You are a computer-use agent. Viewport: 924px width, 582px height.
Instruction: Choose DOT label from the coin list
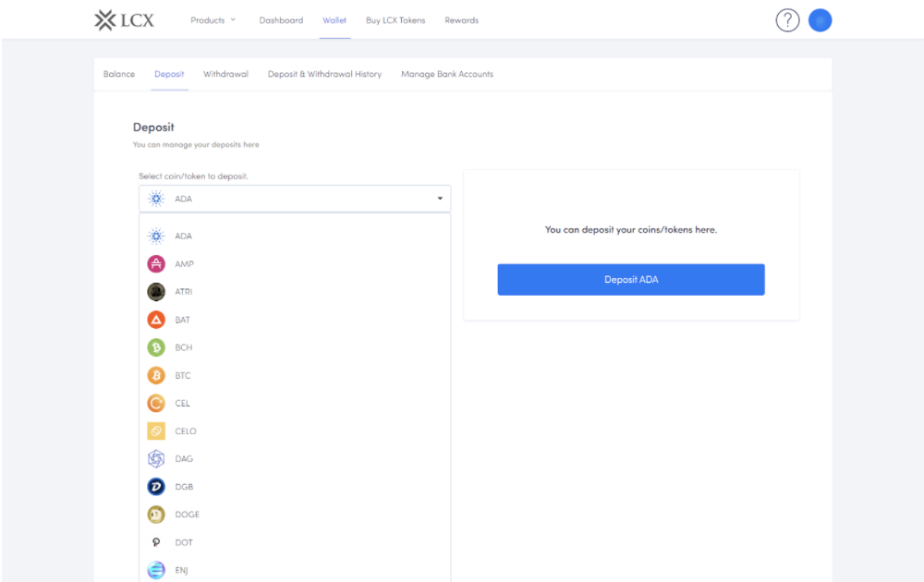click(184, 542)
